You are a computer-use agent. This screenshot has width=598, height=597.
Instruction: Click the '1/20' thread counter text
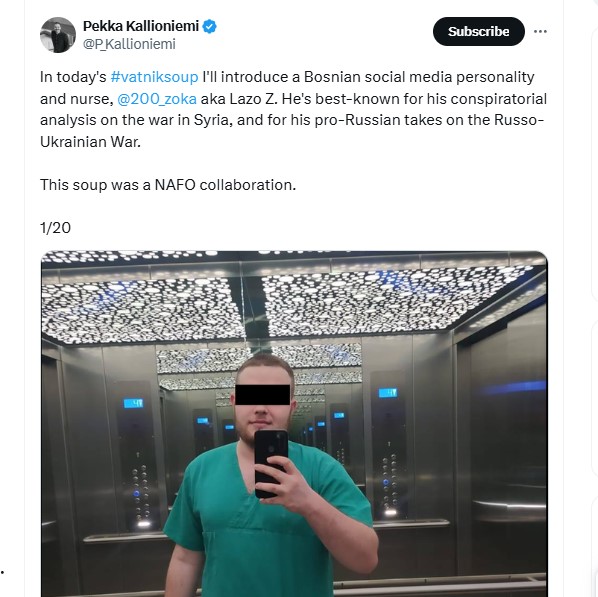(55, 228)
